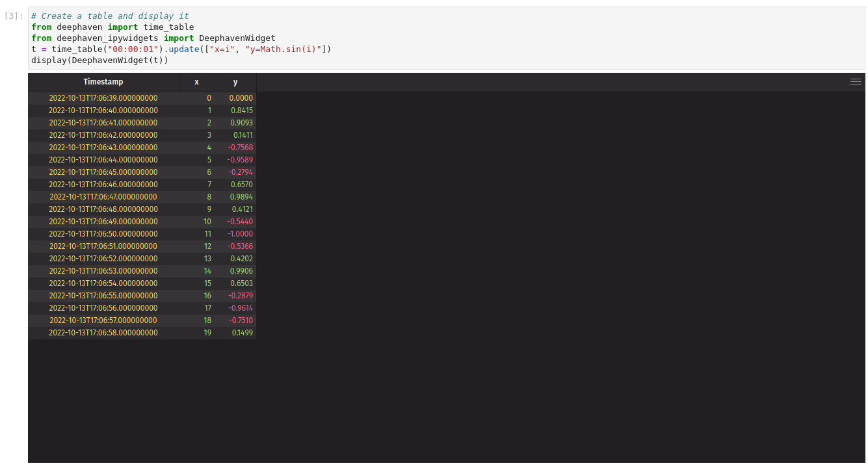Select the cell execution prompt [3]
This screenshot has height=468, width=868.
pos(14,16)
